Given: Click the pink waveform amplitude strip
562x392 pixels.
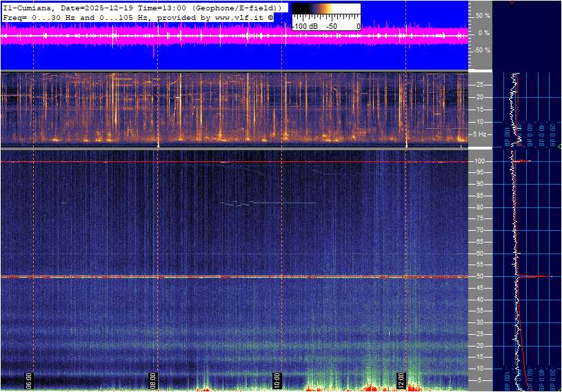Looking at the screenshot, I should pos(234,37).
